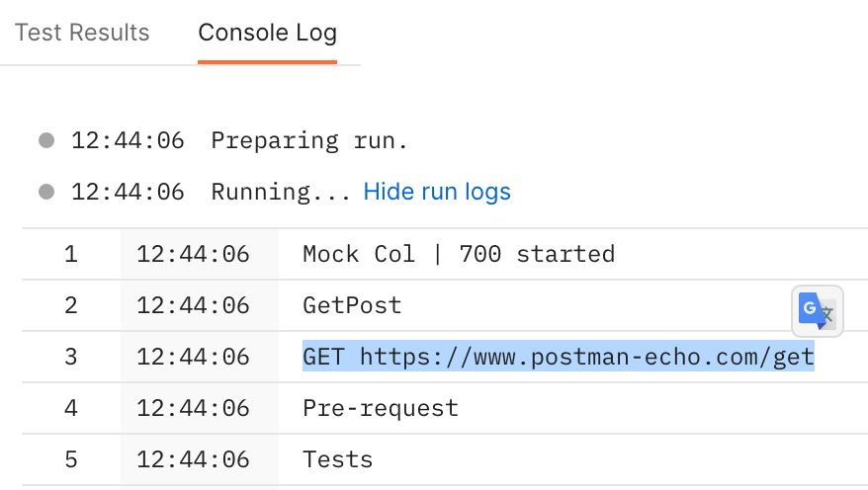
Task: Click the gray status dot beside Running
Action: (x=46, y=192)
